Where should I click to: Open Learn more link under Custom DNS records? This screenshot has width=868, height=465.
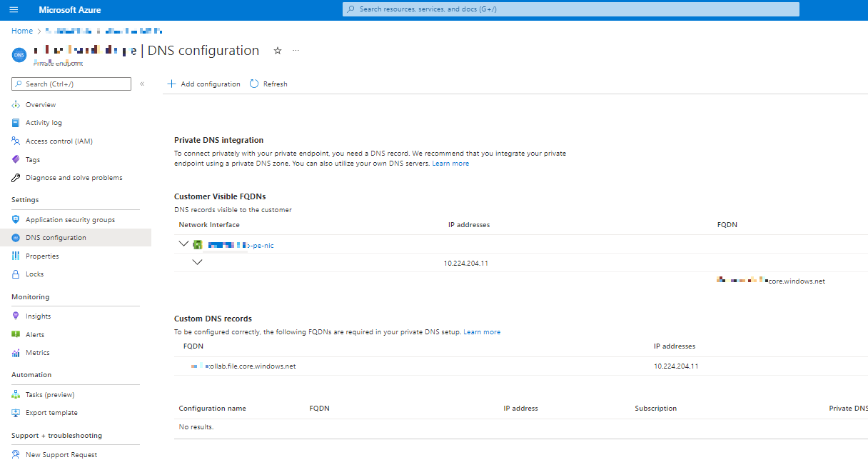482,332
